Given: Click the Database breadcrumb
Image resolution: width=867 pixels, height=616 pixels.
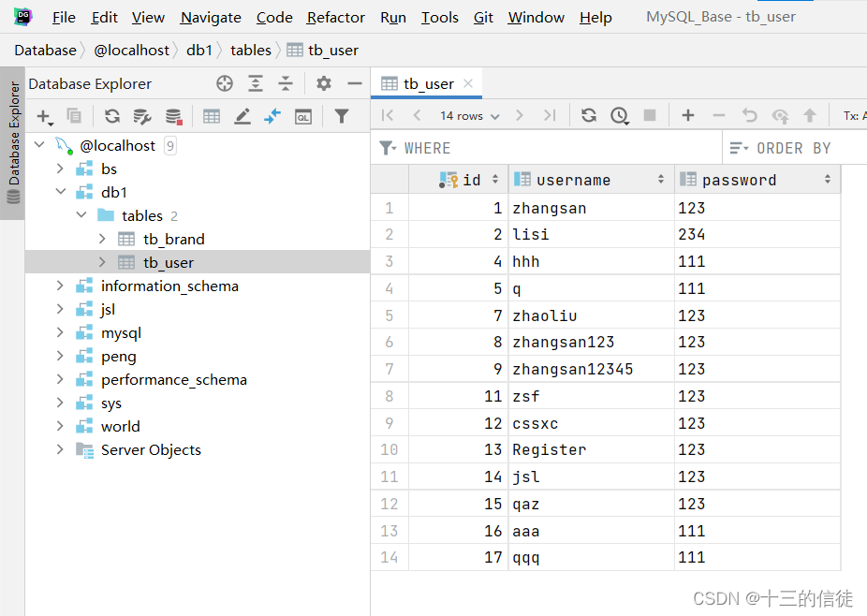Looking at the screenshot, I should tap(45, 51).
